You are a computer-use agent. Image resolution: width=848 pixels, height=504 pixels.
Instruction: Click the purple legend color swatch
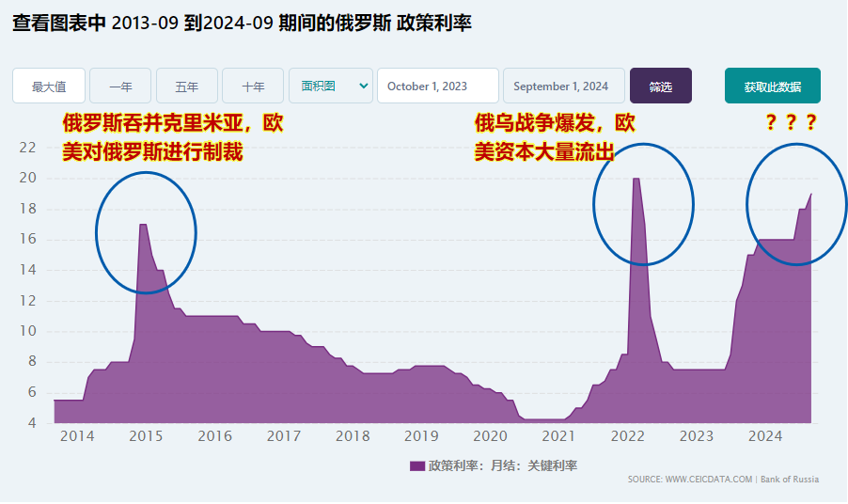tap(417, 465)
